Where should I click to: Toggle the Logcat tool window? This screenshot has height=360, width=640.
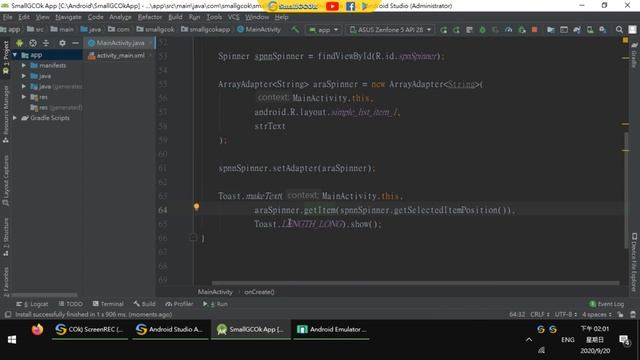(x=32, y=304)
